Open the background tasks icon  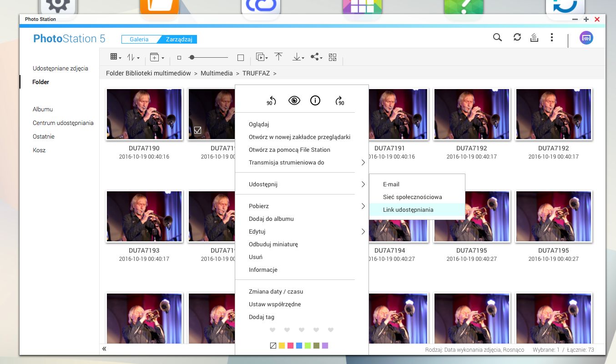[x=535, y=38]
